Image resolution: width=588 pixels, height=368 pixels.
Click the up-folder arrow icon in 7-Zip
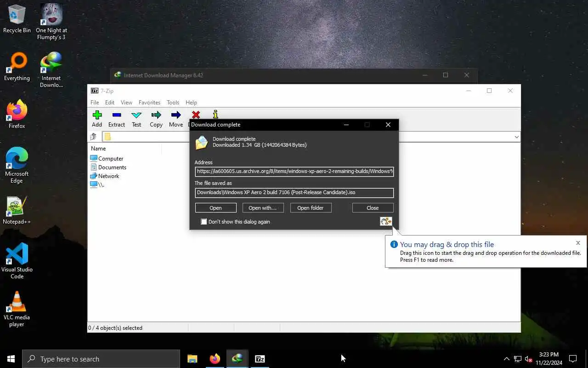click(x=93, y=137)
